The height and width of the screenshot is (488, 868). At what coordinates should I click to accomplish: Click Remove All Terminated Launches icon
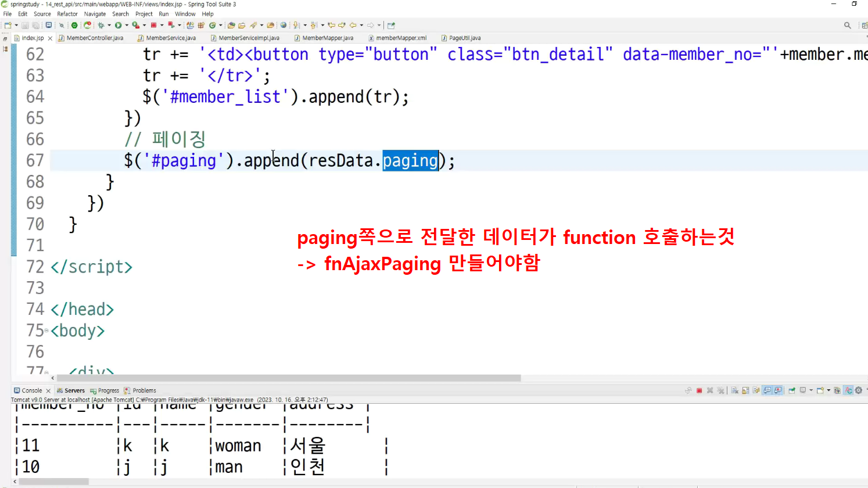tap(720, 390)
